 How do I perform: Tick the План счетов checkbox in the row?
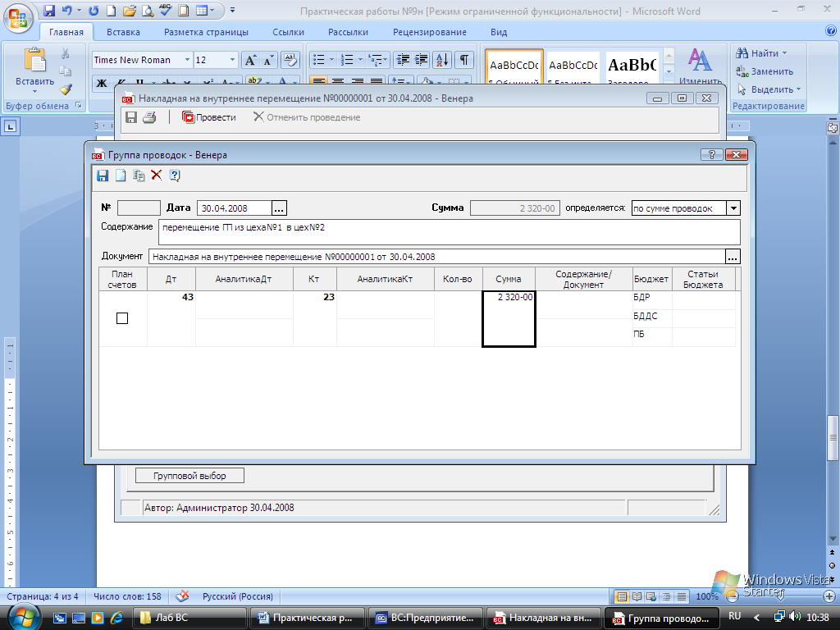click(122, 318)
